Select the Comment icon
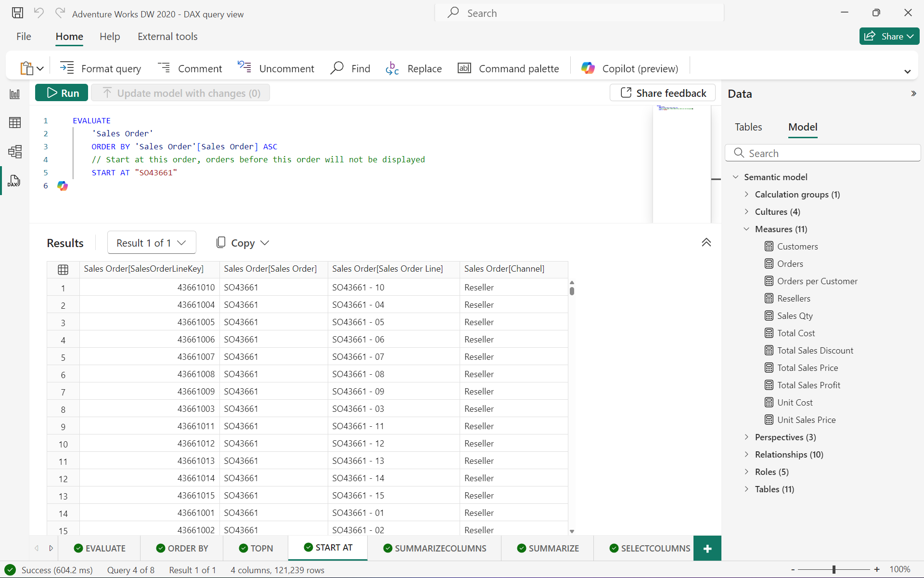 (164, 68)
